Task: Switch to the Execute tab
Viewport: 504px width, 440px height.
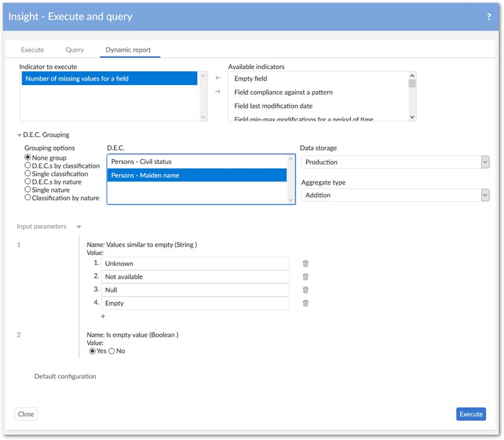Action: [x=32, y=50]
